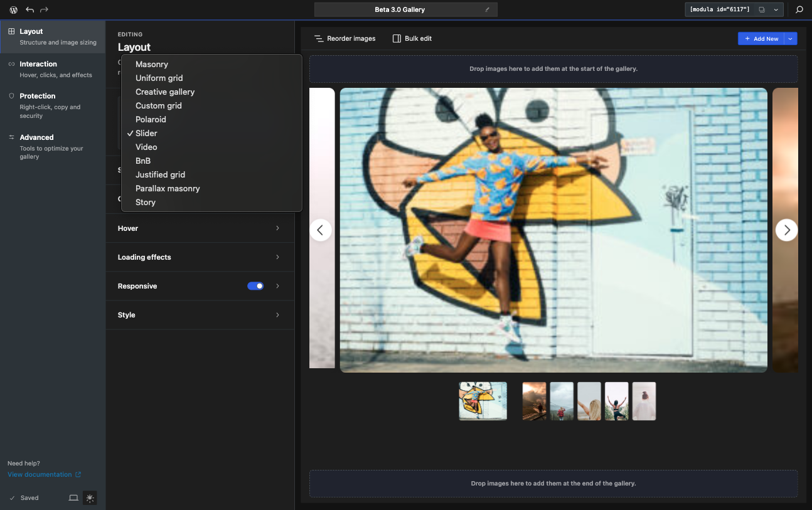The width and height of the screenshot is (812, 510).
Task: Open the shortcode dropdown chevron
Action: click(776, 10)
